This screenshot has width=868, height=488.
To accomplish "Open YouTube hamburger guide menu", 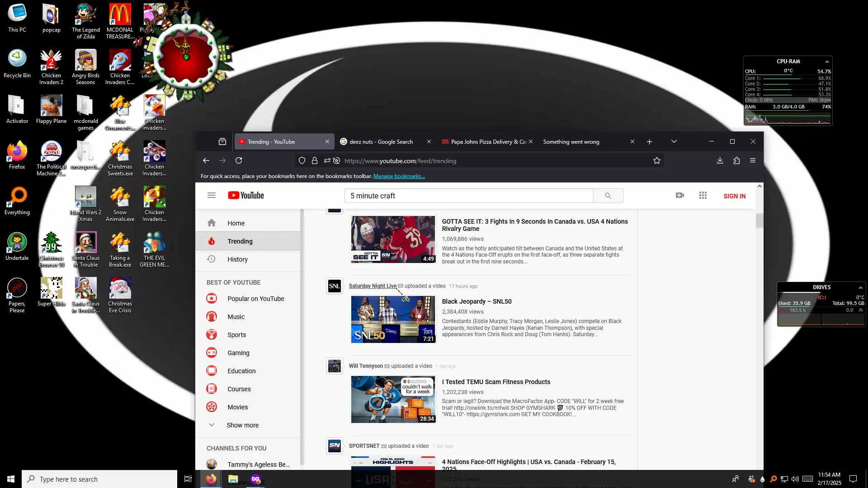I will tap(211, 195).
